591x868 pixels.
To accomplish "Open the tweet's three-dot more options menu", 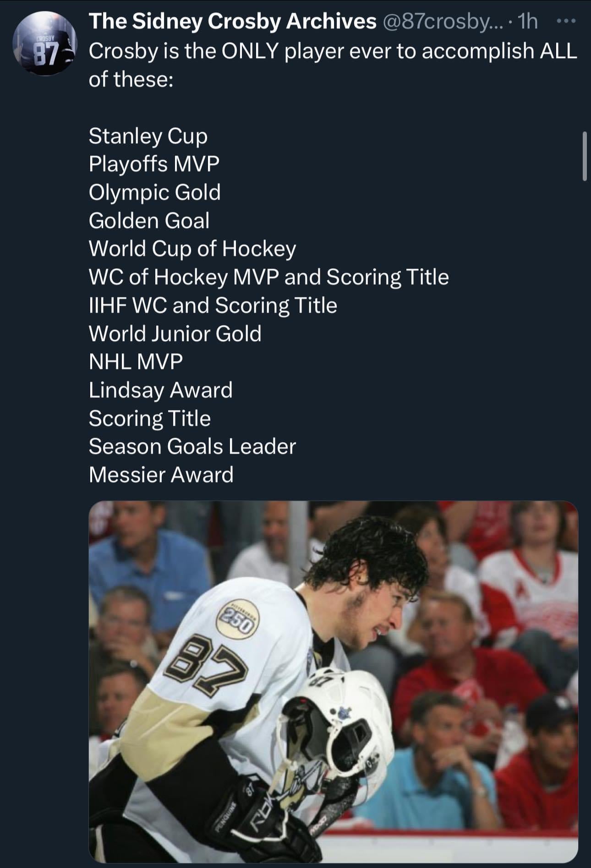I will click(567, 22).
